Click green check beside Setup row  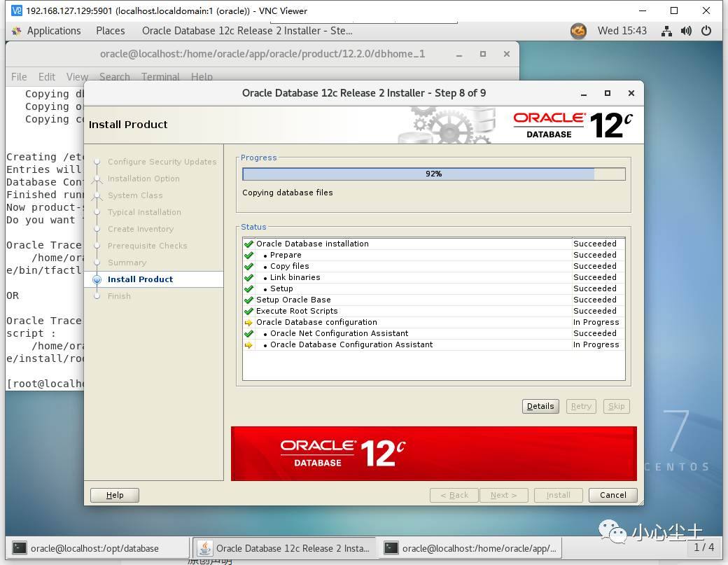tap(249, 288)
